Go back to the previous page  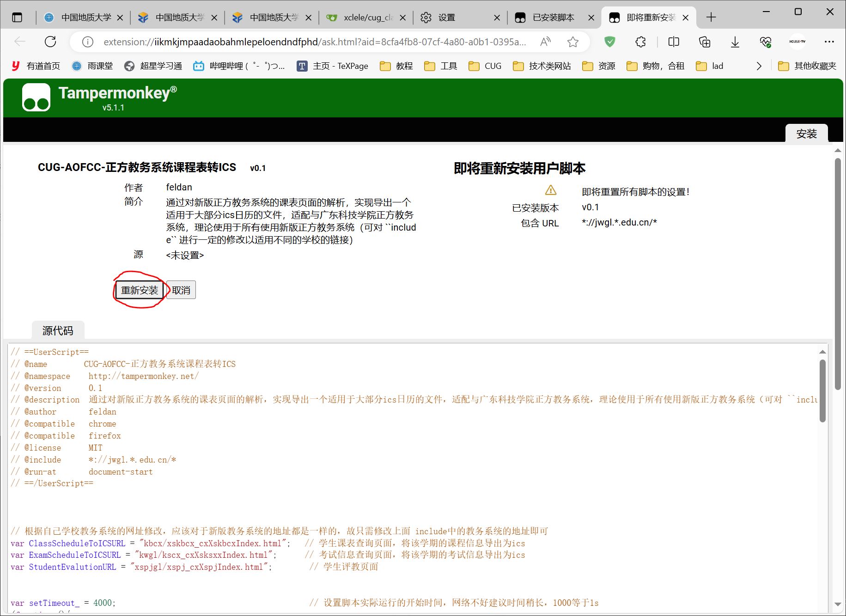pyautogui.click(x=19, y=42)
